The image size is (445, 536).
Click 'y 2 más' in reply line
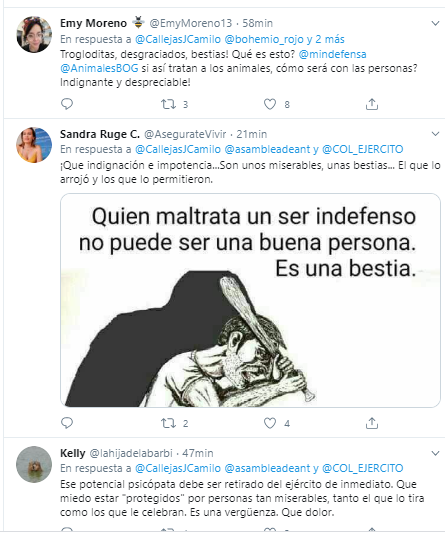pos(325,39)
